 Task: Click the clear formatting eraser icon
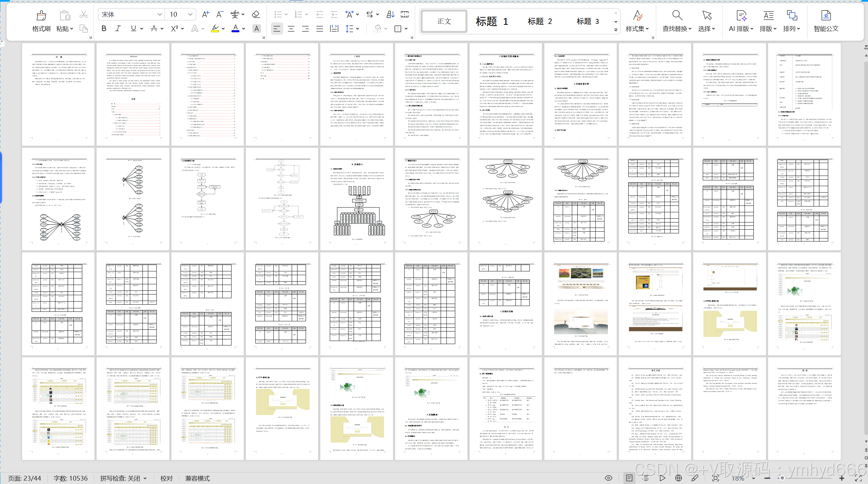pos(256,14)
